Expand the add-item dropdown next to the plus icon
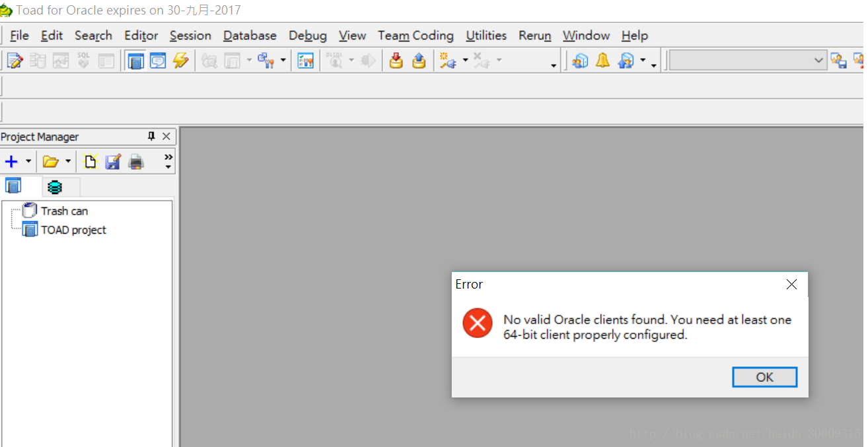 (28, 161)
